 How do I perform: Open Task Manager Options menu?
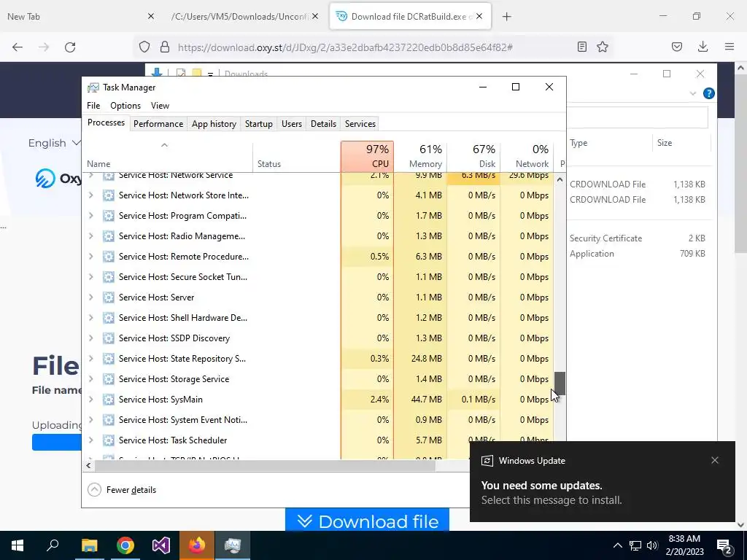(x=125, y=106)
